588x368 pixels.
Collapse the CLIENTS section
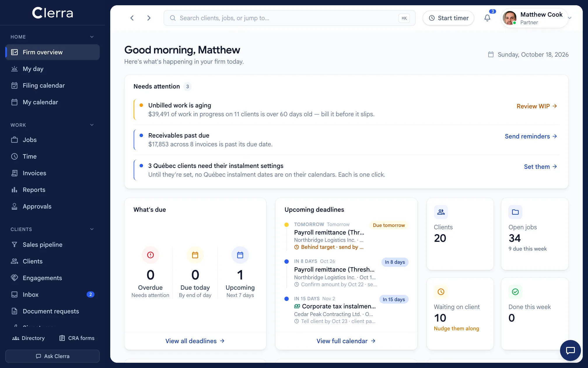[x=92, y=229]
